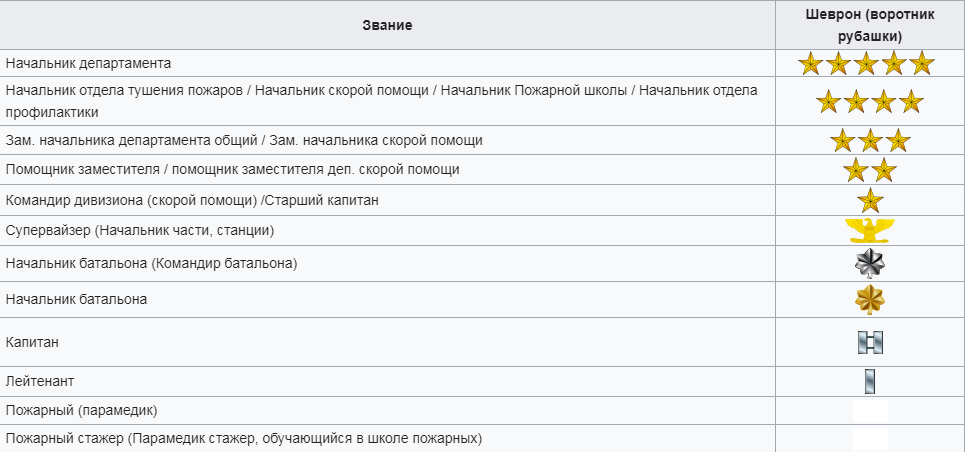The height and width of the screenshot is (452, 965).
Task: Click the "Шеврон (воротник рубашки)" column header
Action: [x=869, y=25]
